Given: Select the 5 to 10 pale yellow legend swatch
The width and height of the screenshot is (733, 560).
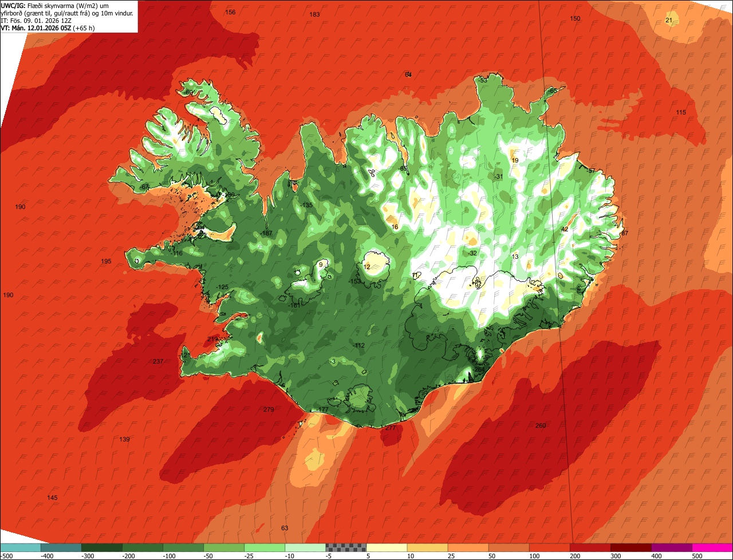Looking at the screenshot, I should [x=387, y=547].
